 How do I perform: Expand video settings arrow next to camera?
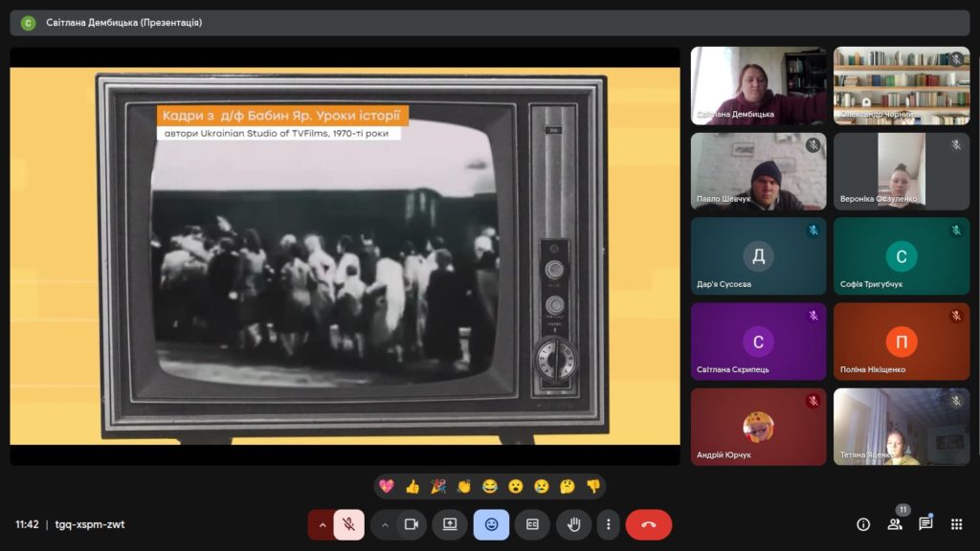[385, 524]
